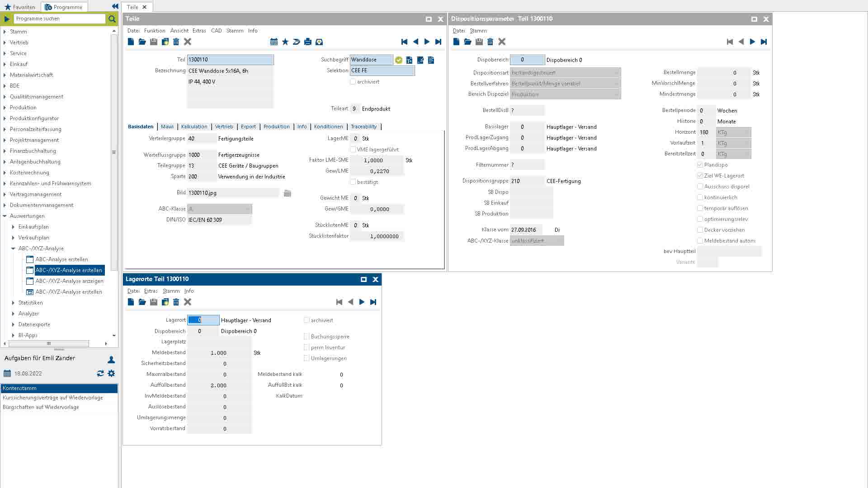
Task: Enable Ausschuss disporel checkbox
Action: (x=700, y=187)
